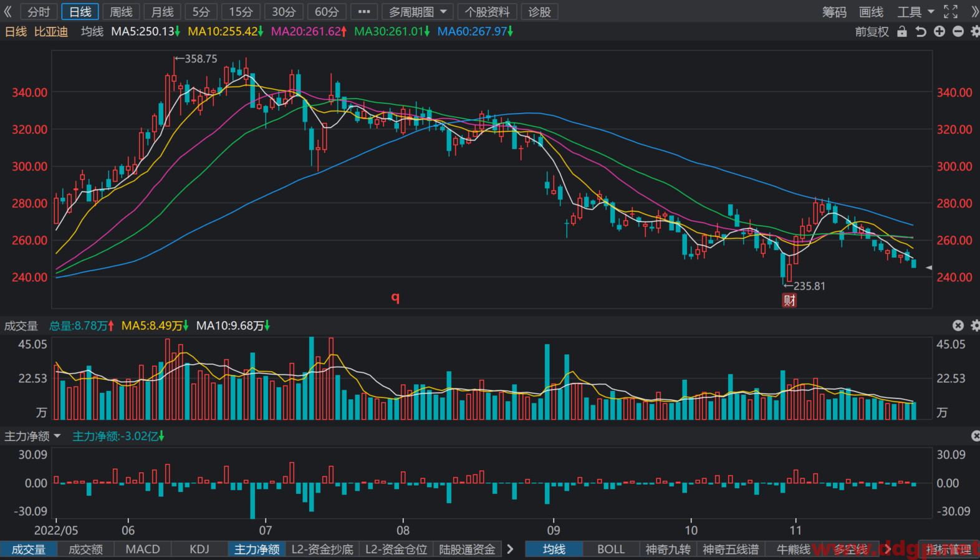The image size is (980, 560).
Task: Select 均线 main chart overlay tab
Action: [x=554, y=549]
